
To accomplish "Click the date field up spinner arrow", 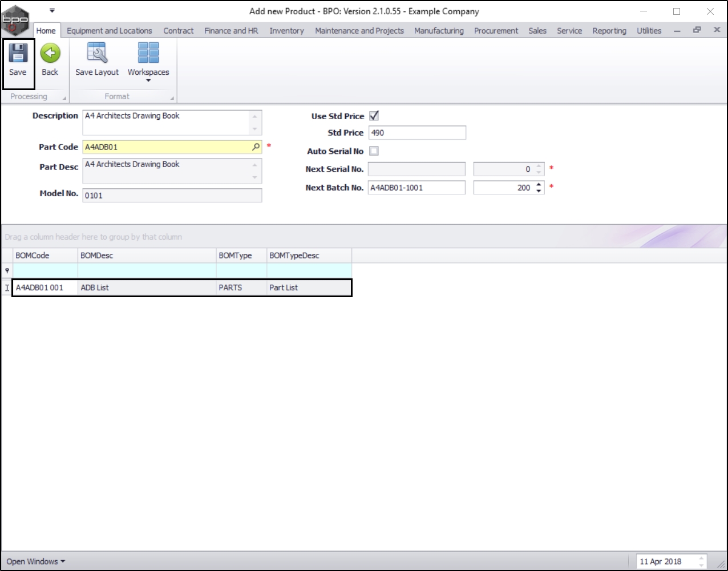I will pos(702,558).
